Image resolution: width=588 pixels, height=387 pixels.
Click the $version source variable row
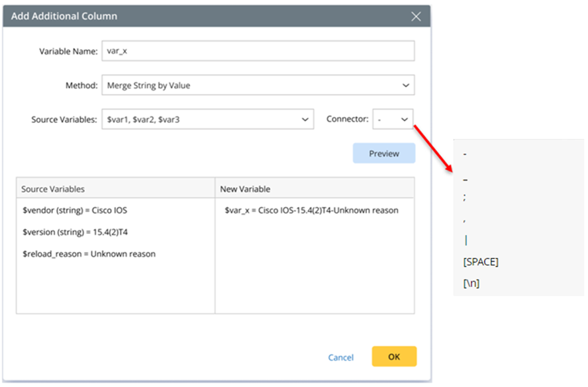tap(69, 232)
